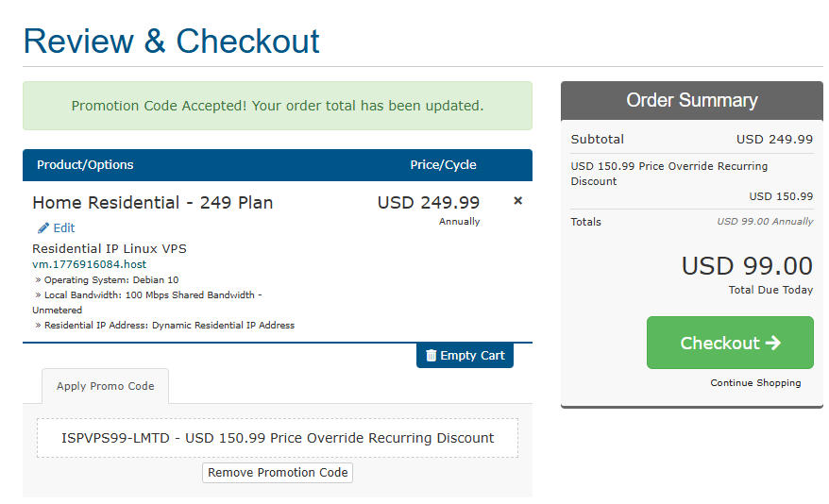Click the vm.1776916084.host hostname
This screenshot has height=504, width=829.
coord(90,264)
